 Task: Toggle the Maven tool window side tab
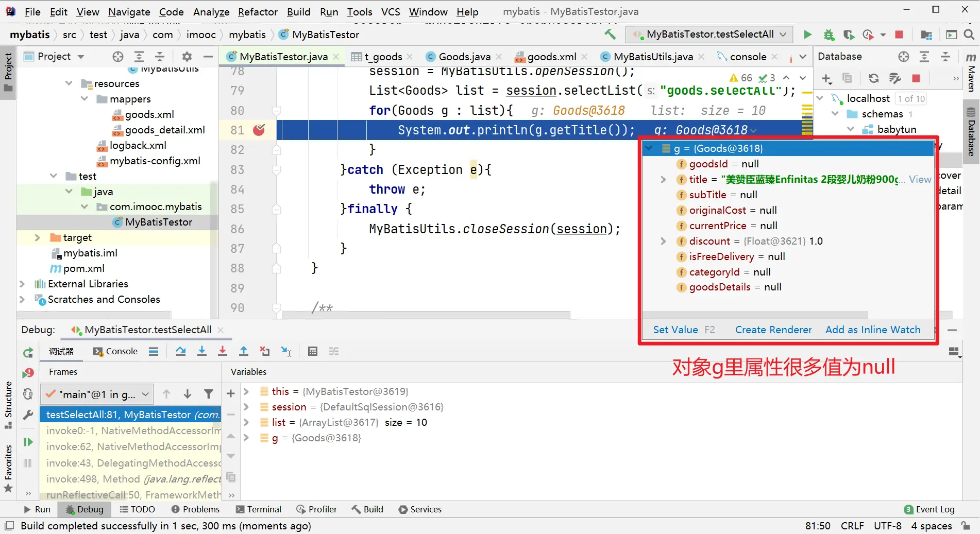(971, 72)
